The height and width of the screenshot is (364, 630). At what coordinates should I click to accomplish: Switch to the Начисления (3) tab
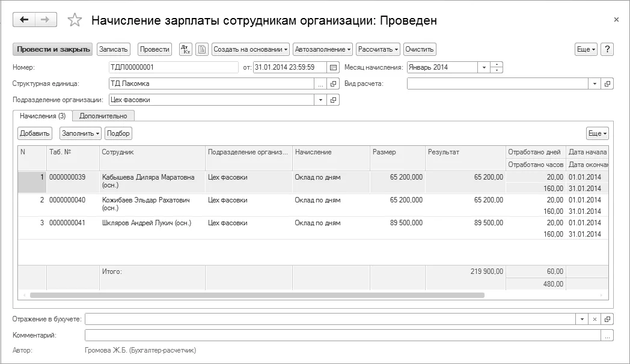pos(43,116)
